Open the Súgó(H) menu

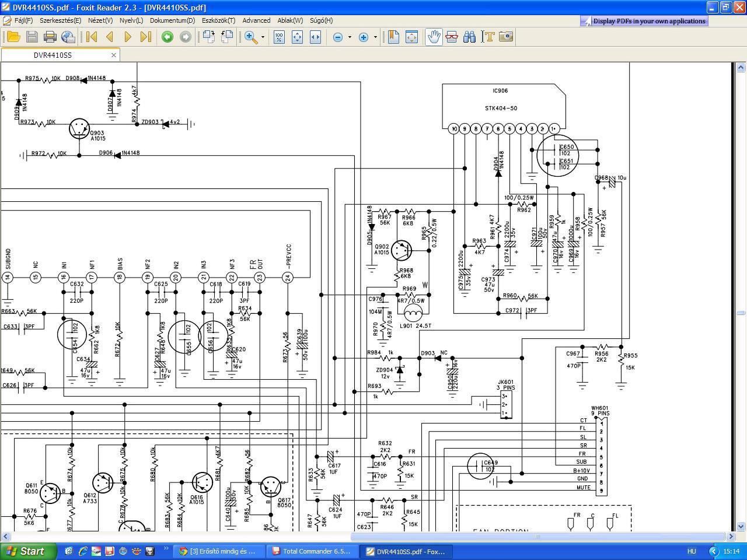click(x=321, y=20)
